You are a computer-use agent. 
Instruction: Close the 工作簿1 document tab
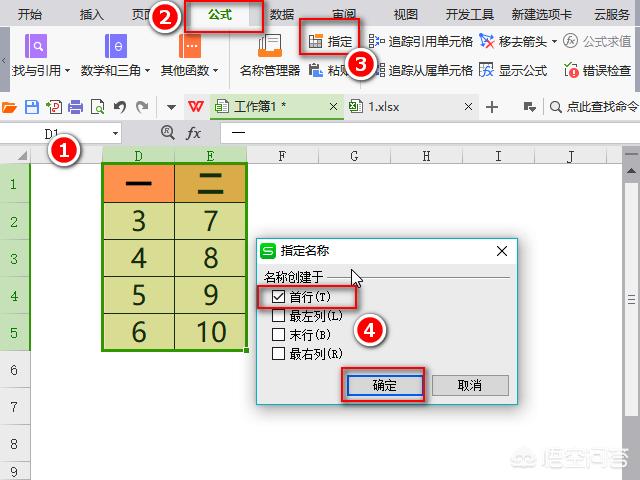click(x=333, y=107)
